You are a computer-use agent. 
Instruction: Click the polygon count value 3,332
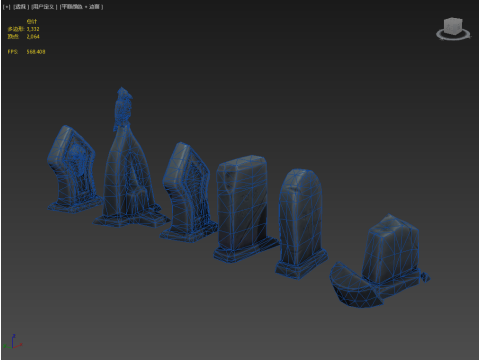point(33,29)
